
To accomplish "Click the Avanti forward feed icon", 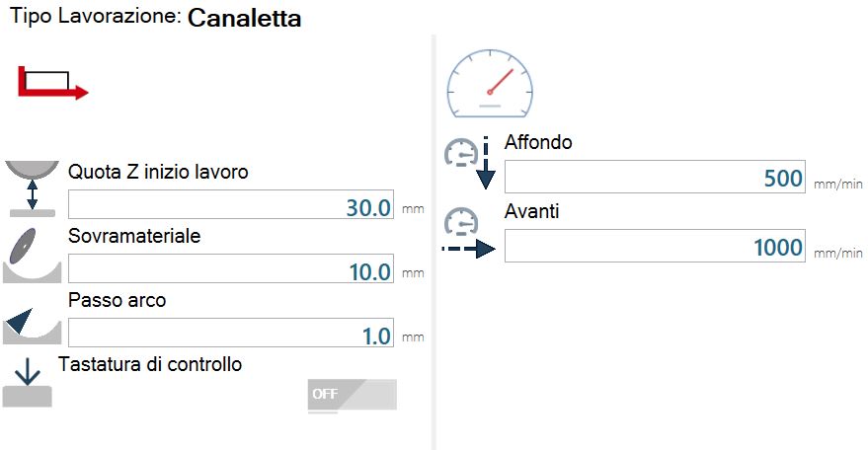I will pos(468,233).
